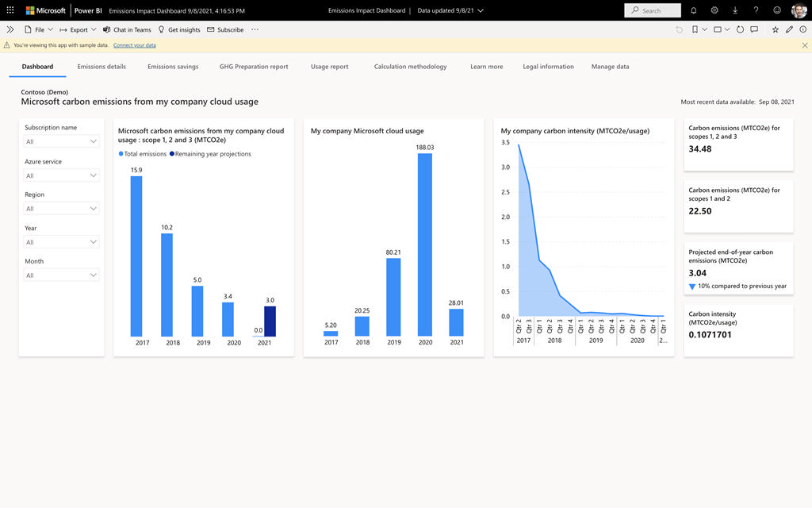Click the edit pencil icon
The width and height of the screenshot is (812, 508).
pyautogui.click(x=789, y=29)
